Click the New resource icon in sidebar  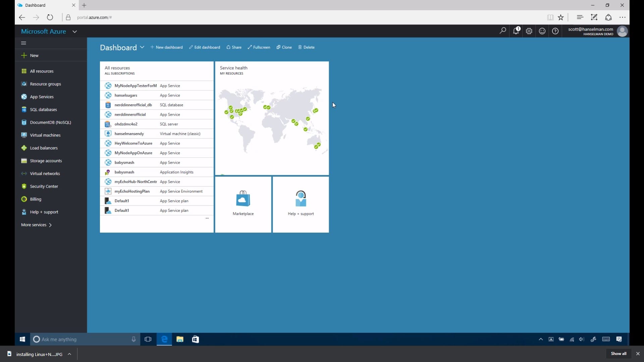[24, 55]
